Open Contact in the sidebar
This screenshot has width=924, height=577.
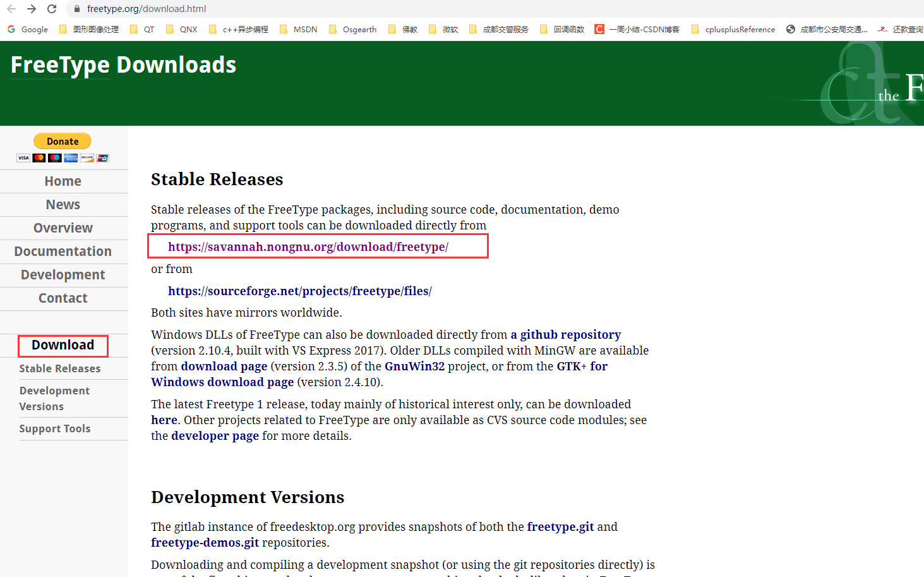pyautogui.click(x=63, y=298)
